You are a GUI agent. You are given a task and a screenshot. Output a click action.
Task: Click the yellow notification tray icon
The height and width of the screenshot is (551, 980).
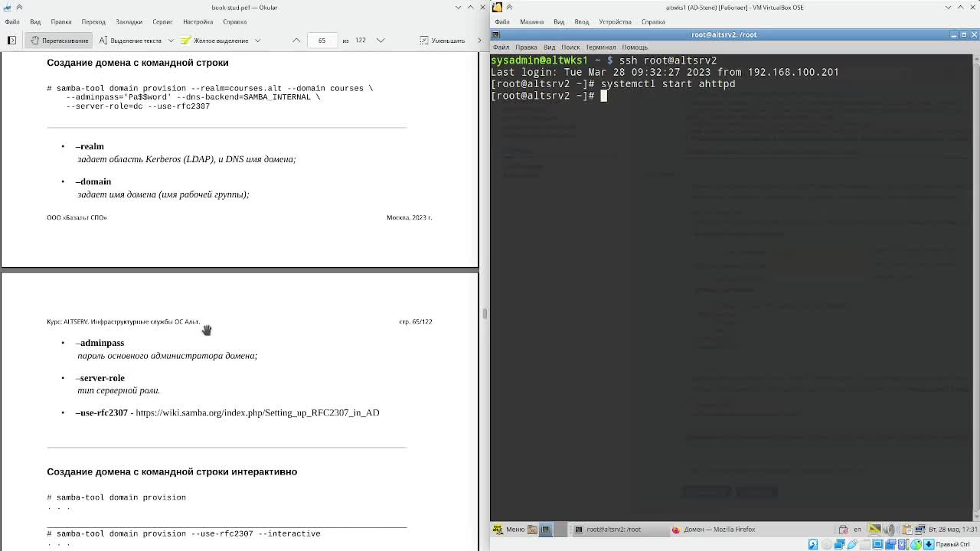(874, 529)
